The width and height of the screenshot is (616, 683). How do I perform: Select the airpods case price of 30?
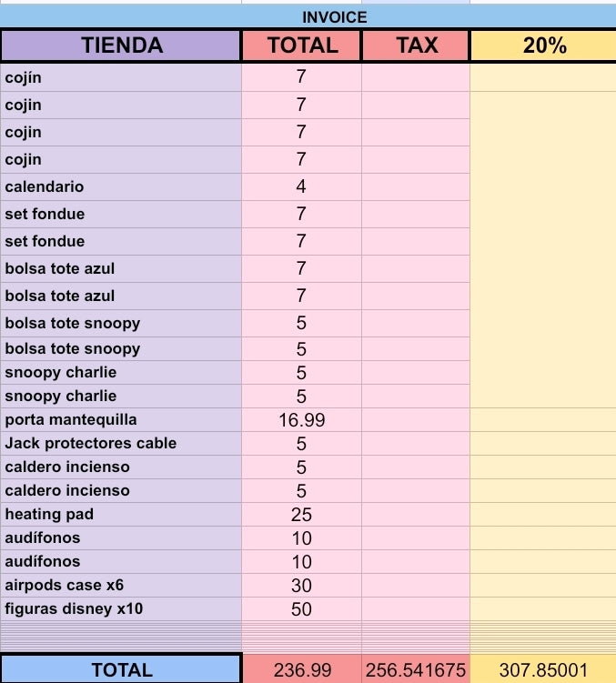(302, 585)
